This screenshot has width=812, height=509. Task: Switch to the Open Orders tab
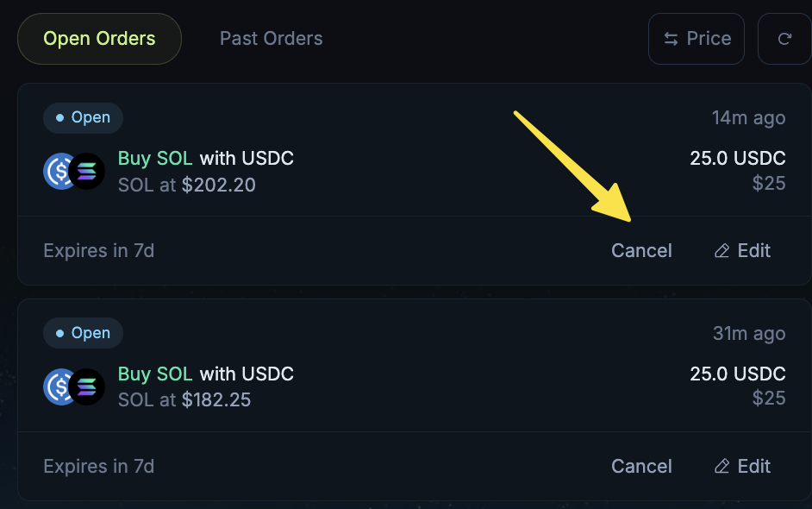(99, 39)
